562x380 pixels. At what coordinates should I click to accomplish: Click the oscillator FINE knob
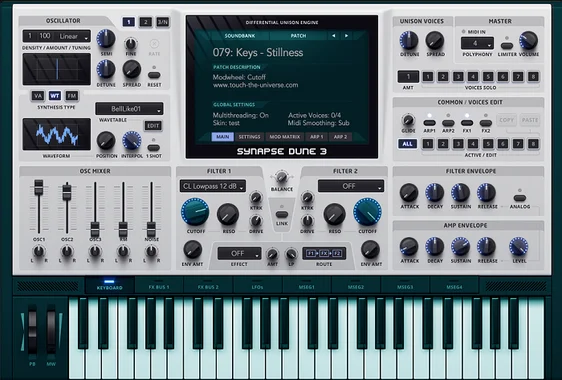coord(131,43)
